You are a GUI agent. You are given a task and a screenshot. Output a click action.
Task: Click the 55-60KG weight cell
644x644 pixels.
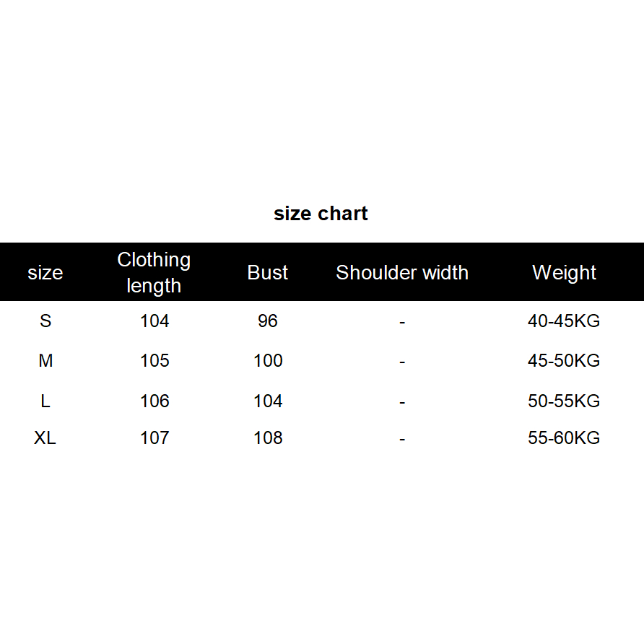(x=564, y=438)
